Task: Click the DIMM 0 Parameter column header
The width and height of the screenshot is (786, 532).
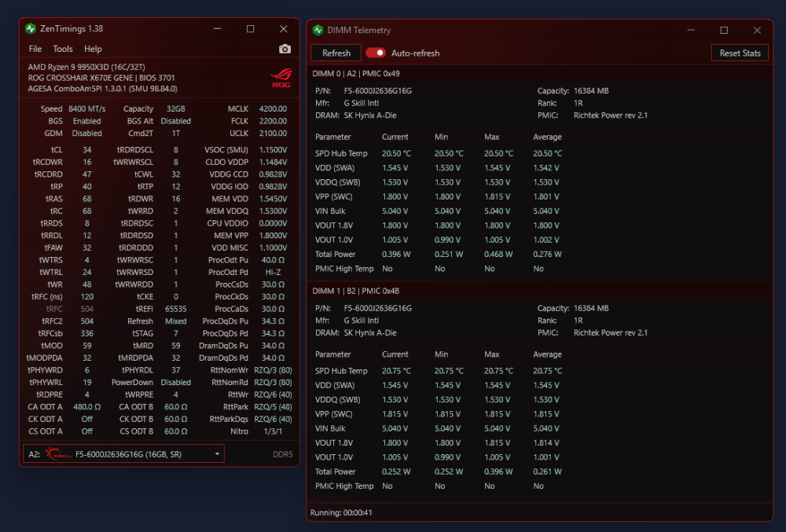Action: click(x=332, y=137)
